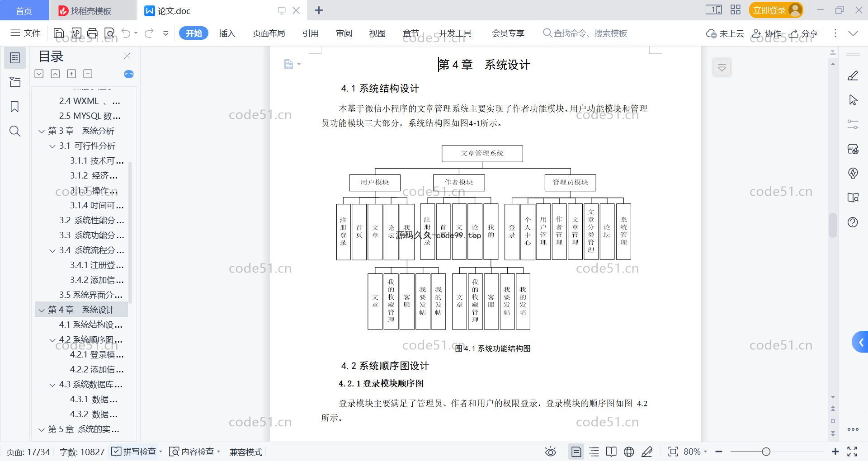Click the export-to-PDF icon in quick toolbar
Viewport: 868px width, 461px height.
(76, 33)
